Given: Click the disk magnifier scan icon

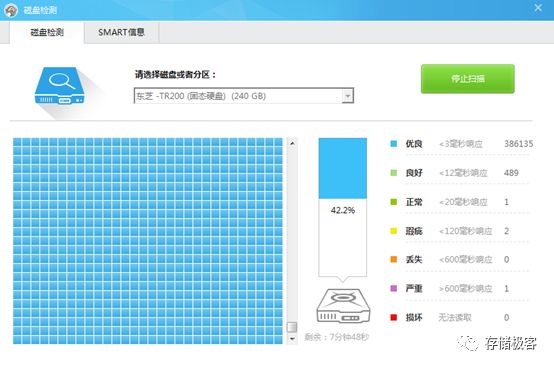Looking at the screenshot, I should [x=60, y=86].
